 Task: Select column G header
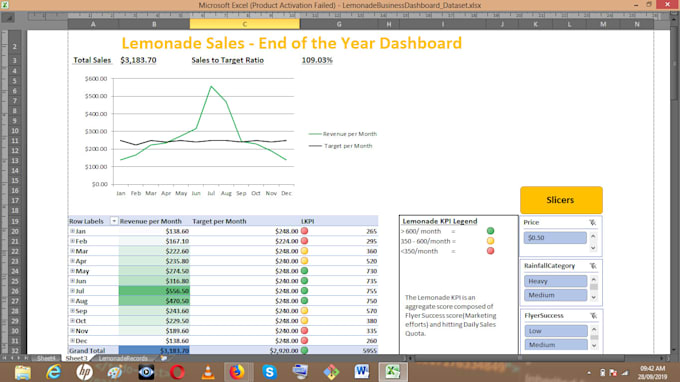[339, 24]
